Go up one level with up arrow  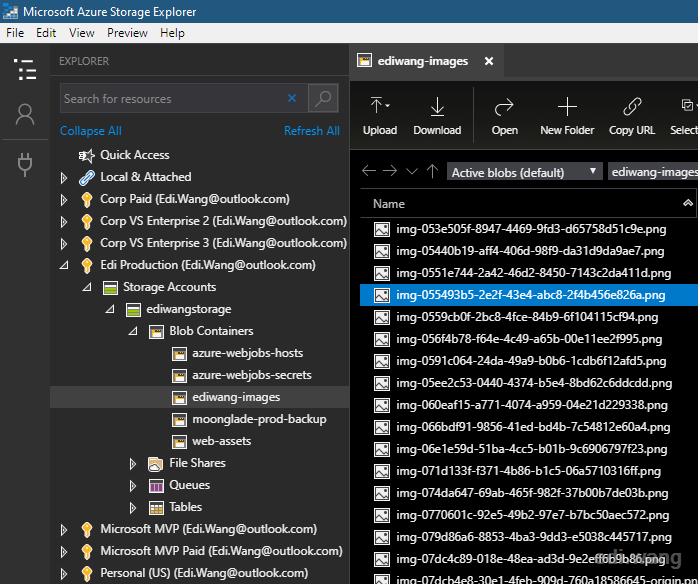[x=432, y=170]
